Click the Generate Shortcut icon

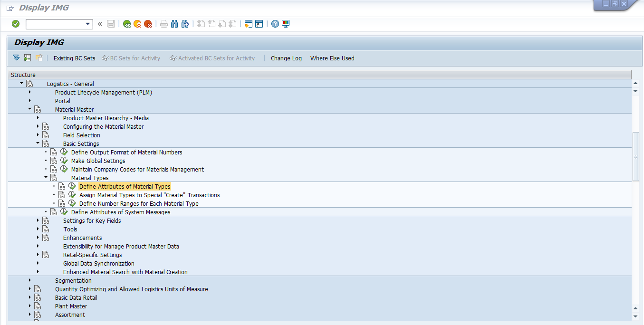coord(259,24)
